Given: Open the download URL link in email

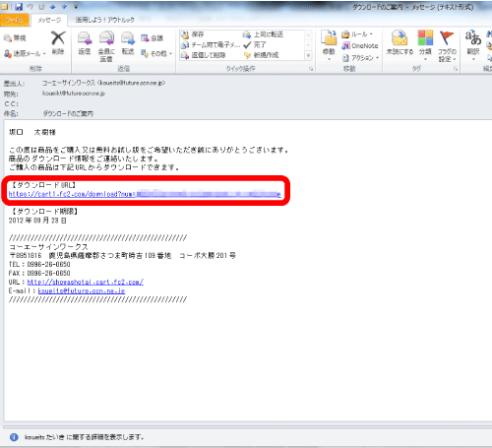Looking at the screenshot, I should [x=145, y=194].
